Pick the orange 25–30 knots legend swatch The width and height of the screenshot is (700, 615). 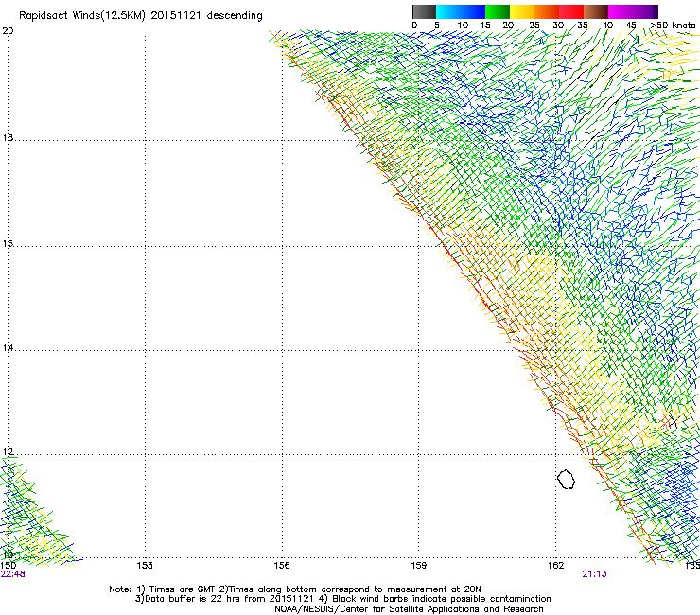coord(547,11)
